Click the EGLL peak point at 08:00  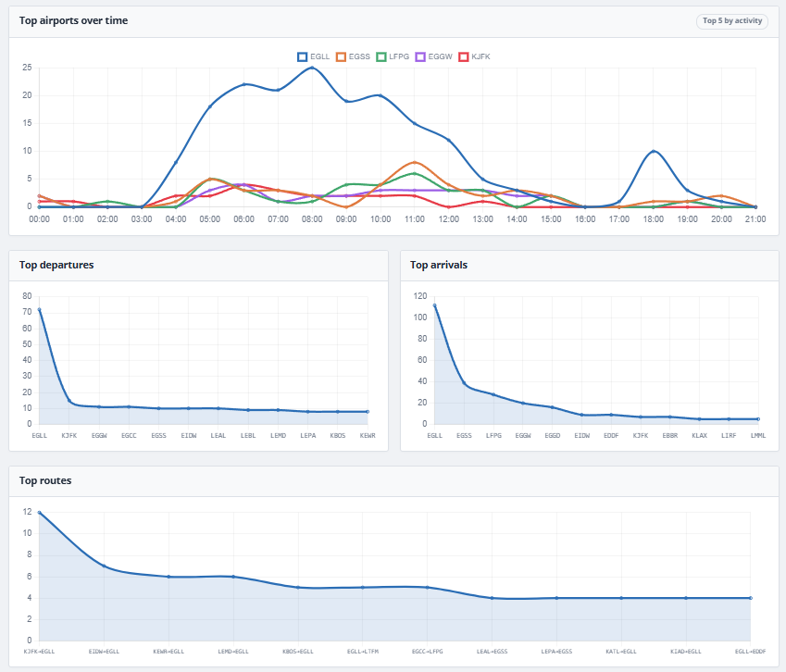312,68
